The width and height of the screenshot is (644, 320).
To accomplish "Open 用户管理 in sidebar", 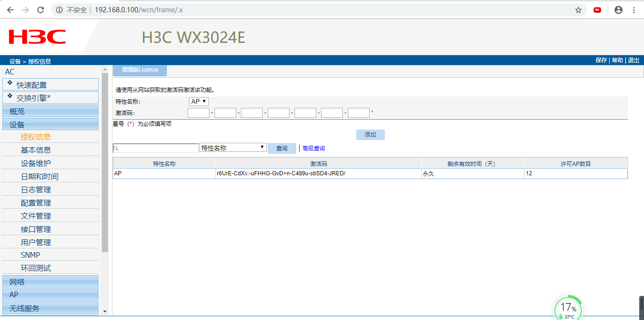I will pos(36,242).
